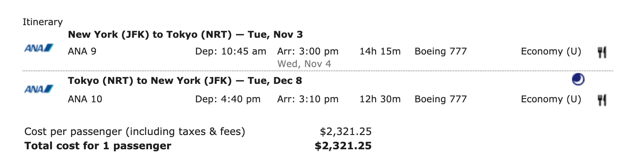Click the 14h 15m flight duration

coord(380,52)
